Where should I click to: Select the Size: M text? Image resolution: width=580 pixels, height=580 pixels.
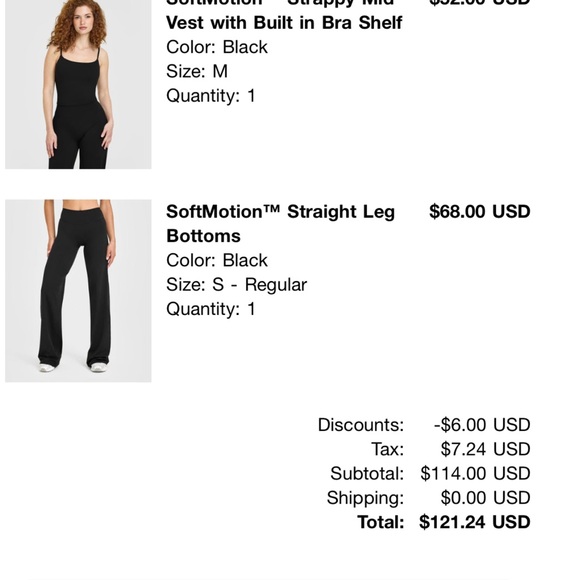[x=197, y=71]
